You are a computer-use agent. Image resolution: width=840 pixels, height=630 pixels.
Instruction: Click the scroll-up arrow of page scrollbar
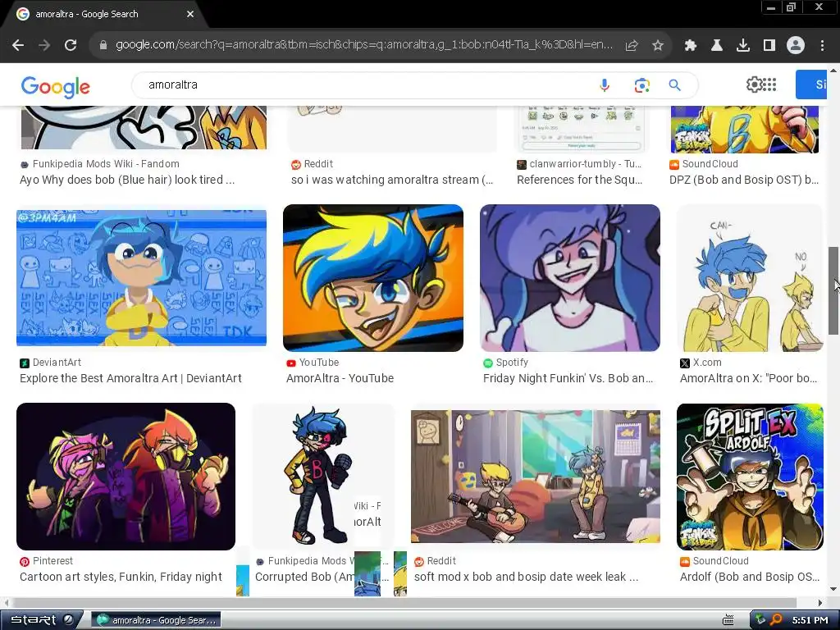(833, 70)
